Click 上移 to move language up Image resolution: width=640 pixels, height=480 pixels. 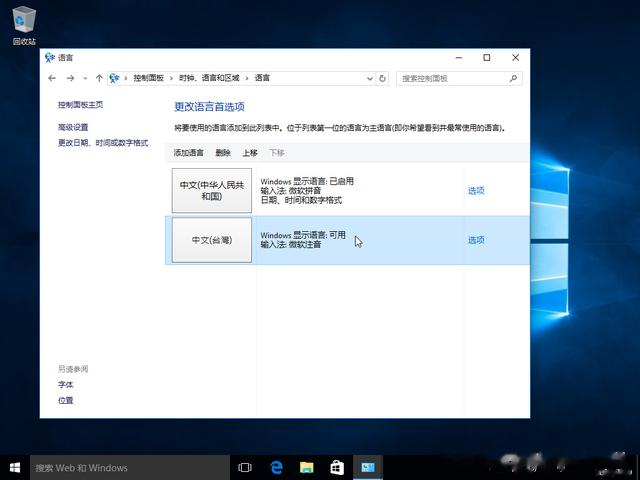(x=250, y=153)
